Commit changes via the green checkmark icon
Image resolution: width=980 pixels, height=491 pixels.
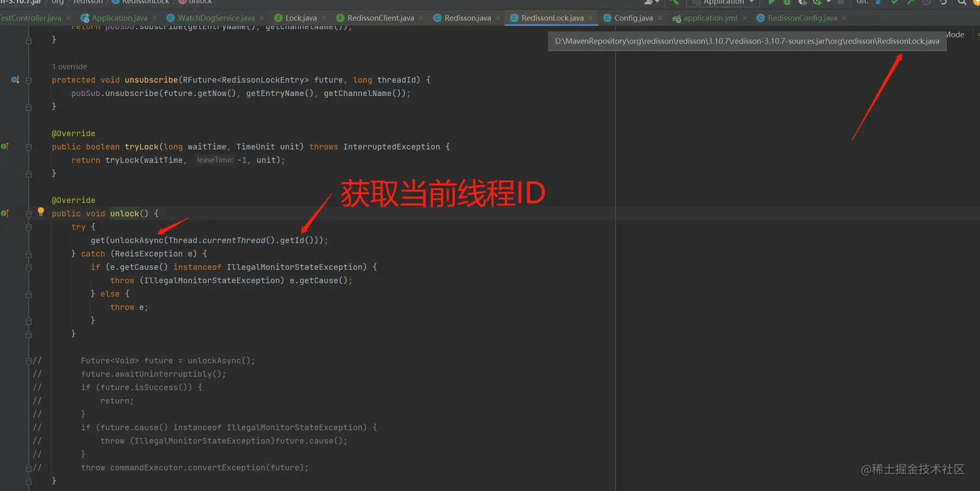896,3
